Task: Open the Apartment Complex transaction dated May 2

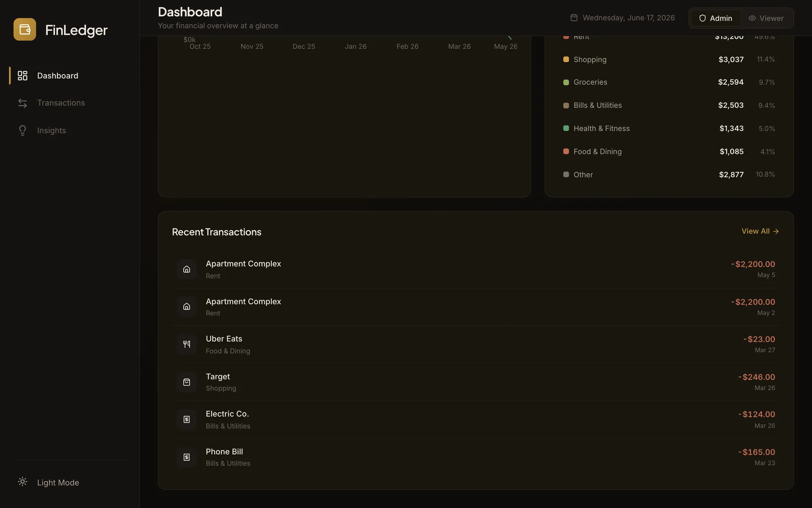Action: (476, 307)
